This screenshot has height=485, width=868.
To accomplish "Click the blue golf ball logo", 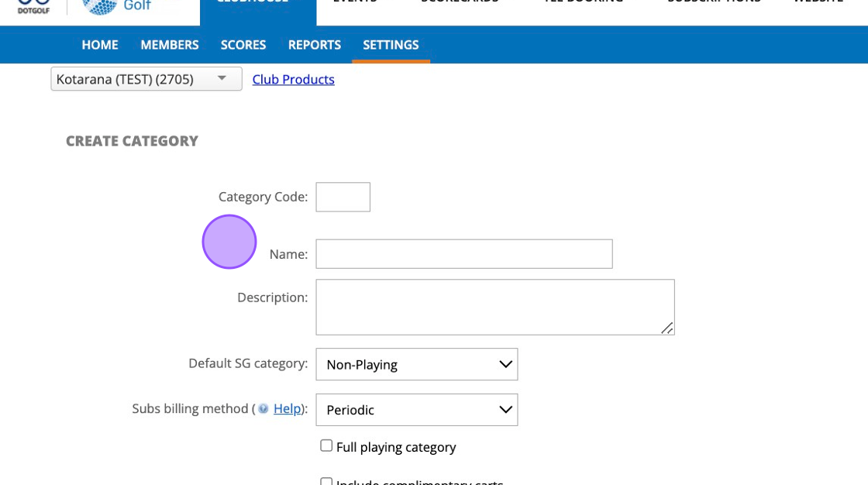I will click(x=99, y=6).
